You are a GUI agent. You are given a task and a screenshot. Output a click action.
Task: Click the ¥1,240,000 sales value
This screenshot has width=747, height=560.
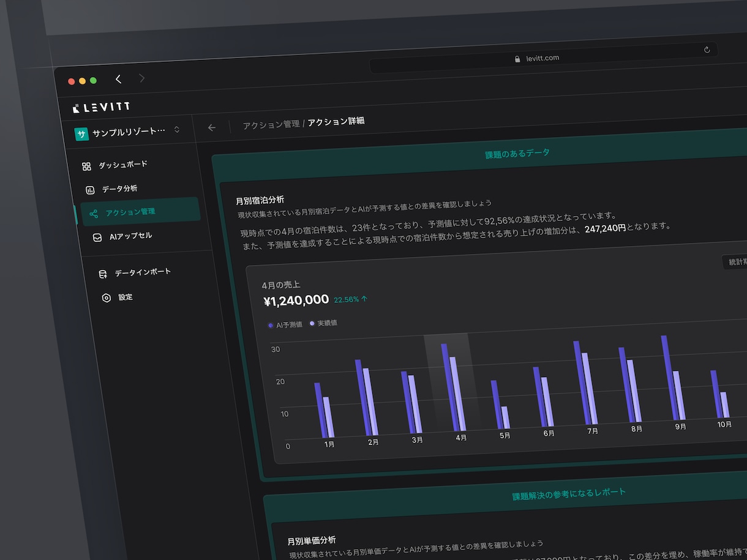[296, 300]
